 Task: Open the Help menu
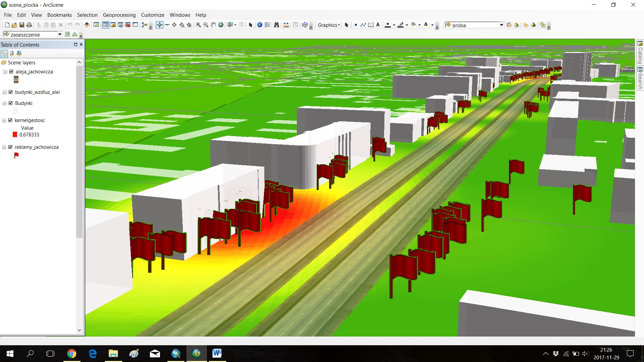pyautogui.click(x=201, y=15)
